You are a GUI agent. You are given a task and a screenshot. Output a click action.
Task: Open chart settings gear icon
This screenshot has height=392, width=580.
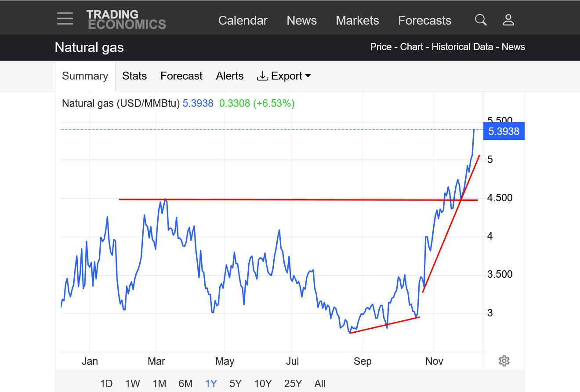pyautogui.click(x=504, y=361)
